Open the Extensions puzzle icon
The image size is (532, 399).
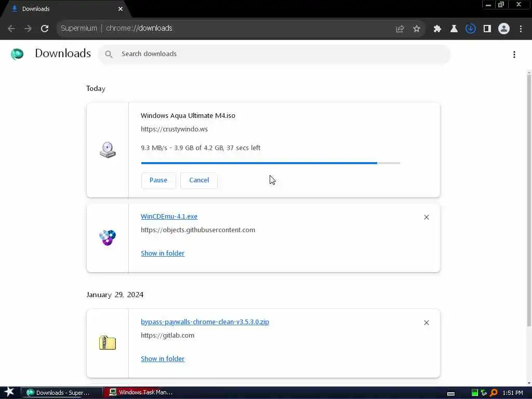click(x=437, y=29)
